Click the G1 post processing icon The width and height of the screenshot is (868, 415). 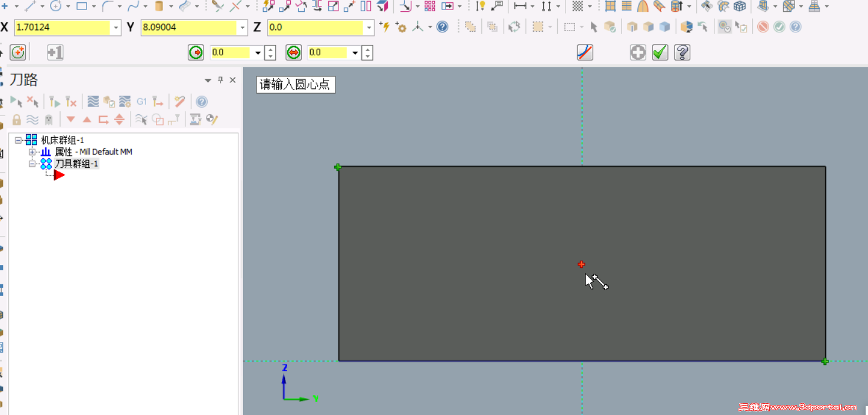click(142, 101)
